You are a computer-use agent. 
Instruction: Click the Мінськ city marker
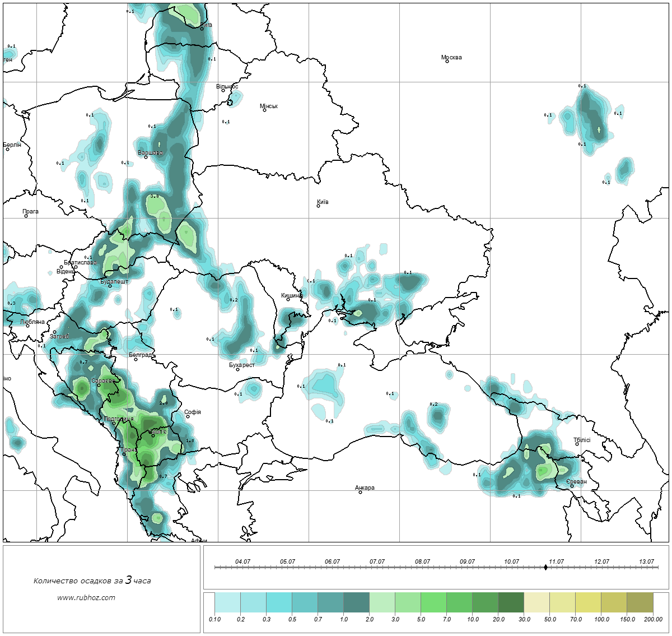(264, 110)
